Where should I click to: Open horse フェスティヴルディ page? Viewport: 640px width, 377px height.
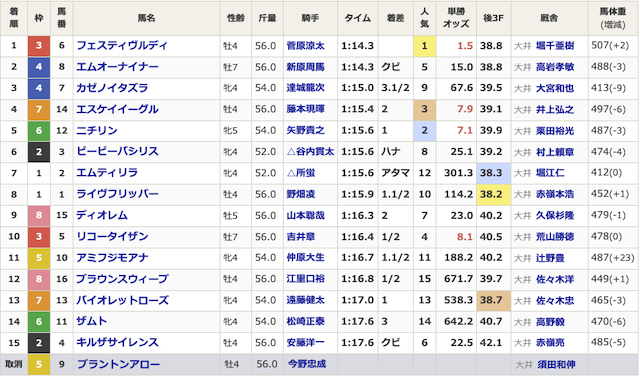(122, 45)
